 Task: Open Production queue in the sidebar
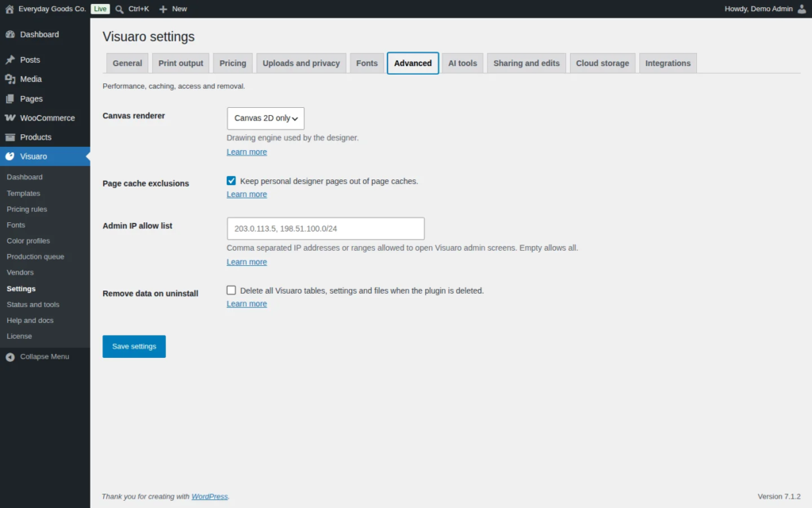36,256
